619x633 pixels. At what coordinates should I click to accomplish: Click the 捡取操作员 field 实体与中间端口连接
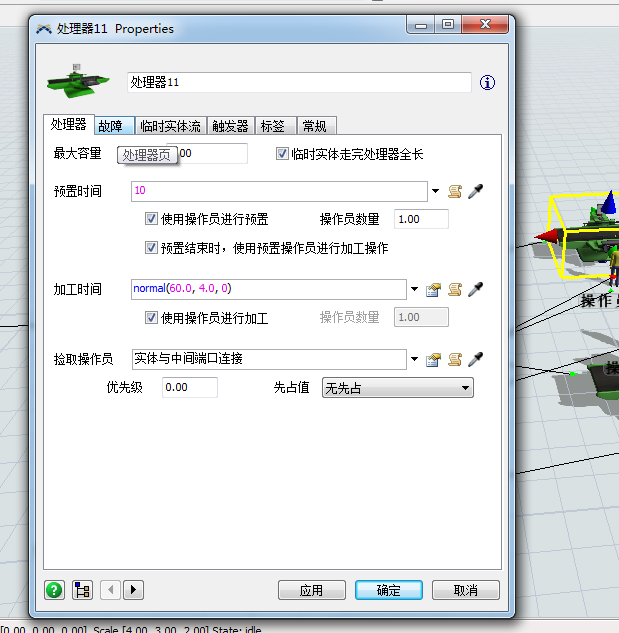tap(269, 359)
